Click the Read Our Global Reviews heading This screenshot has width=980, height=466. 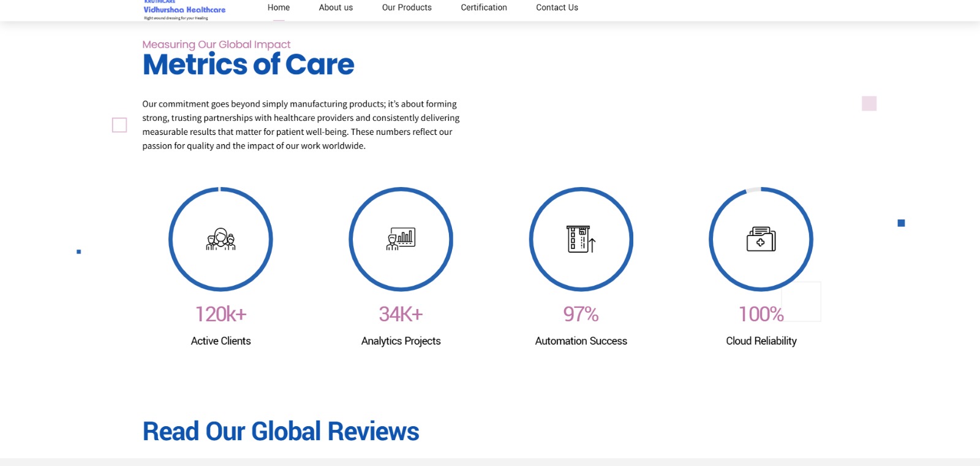click(x=281, y=431)
